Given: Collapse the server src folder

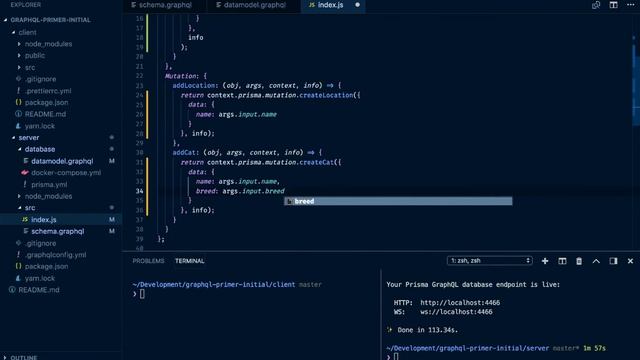Looking at the screenshot, I should 30,208.
